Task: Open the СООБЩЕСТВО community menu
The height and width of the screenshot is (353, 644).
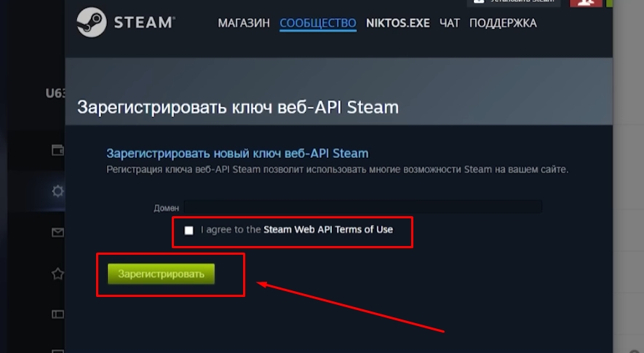Action: 318,23
